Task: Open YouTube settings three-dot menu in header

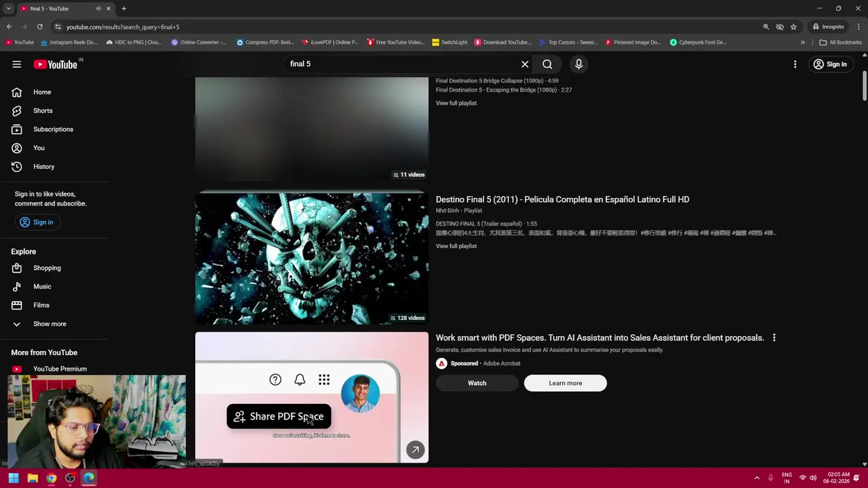Action: (x=795, y=64)
